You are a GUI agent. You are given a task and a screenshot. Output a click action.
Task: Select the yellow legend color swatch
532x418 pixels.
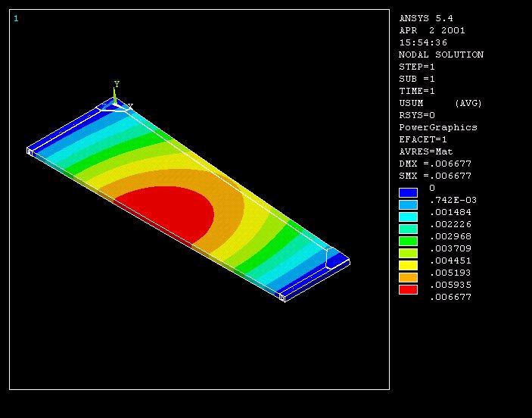click(x=408, y=266)
